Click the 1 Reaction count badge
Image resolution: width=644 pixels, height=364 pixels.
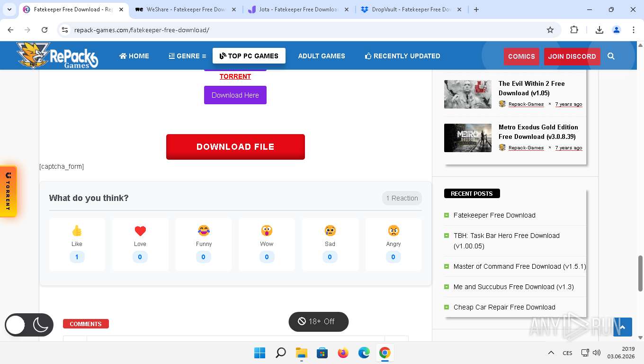[x=402, y=198]
